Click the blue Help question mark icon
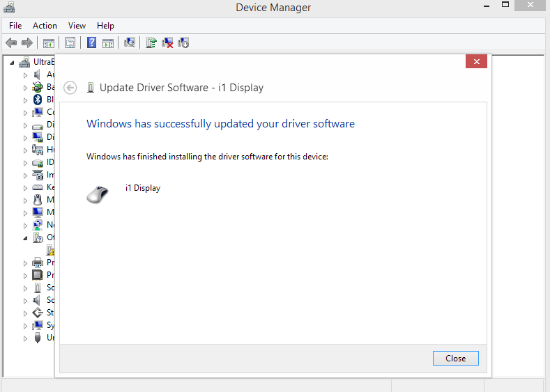Viewport: 550px width, 392px height. 91,42
